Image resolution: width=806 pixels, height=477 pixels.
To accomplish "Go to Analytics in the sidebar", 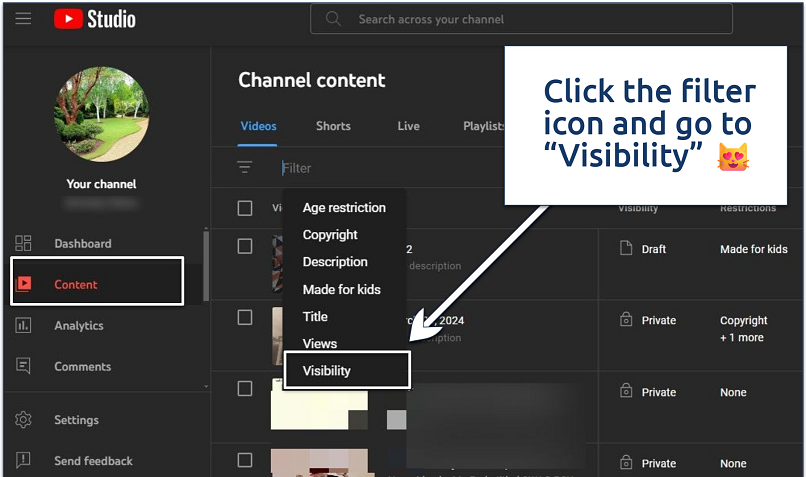I will [78, 326].
